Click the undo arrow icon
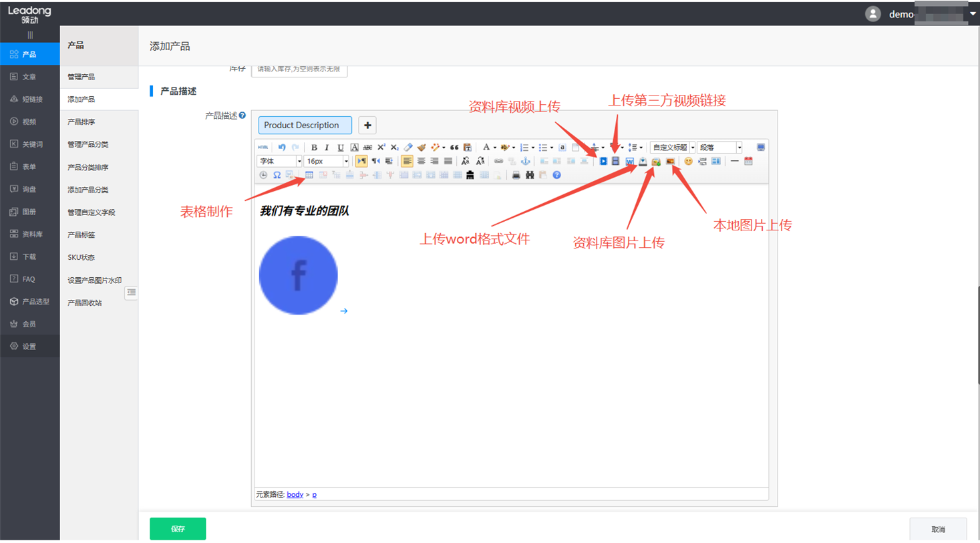This screenshot has width=980, height=543. pos(282,148)
